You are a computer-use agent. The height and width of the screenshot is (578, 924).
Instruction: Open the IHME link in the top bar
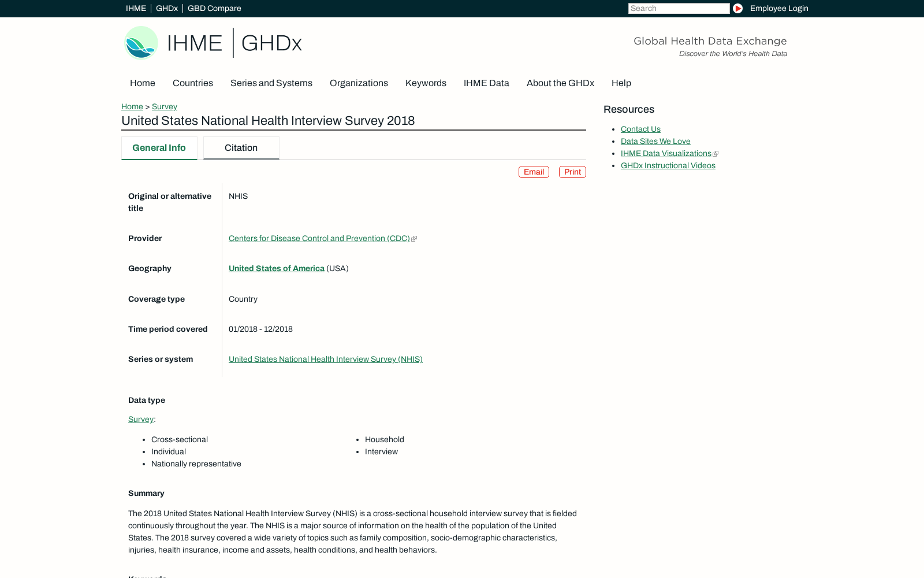pyautogui.click(x=136, y=8)
